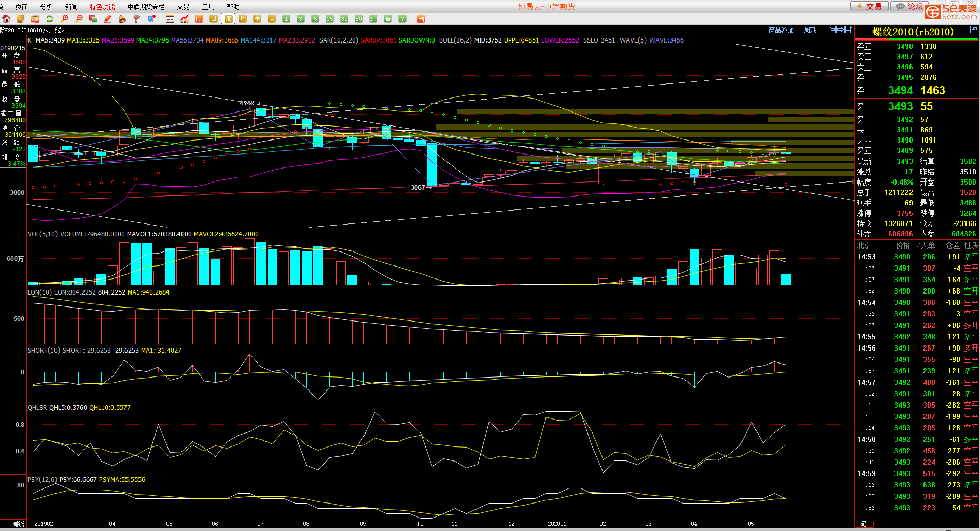Toggle the weekly (周) period button
The height and width of the screenshot is (531, 980).
(x=228, y=19)
